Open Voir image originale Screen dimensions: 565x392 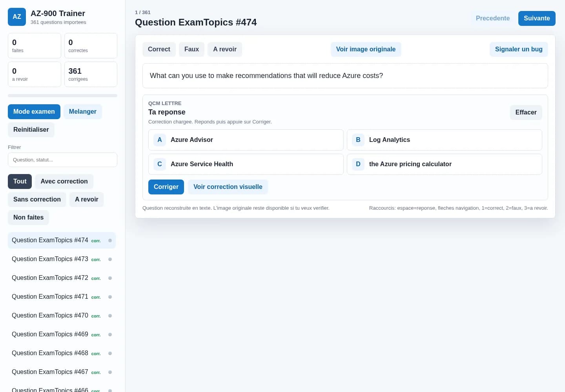[366, 49]
